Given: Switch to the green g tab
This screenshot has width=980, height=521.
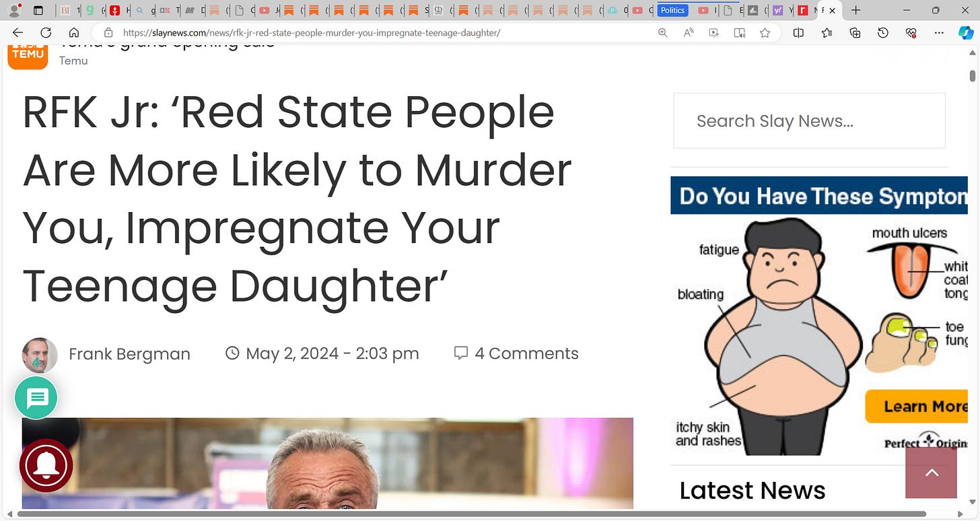Looking at the screenshot, I should pyautogui.click(x=89, y=10).
